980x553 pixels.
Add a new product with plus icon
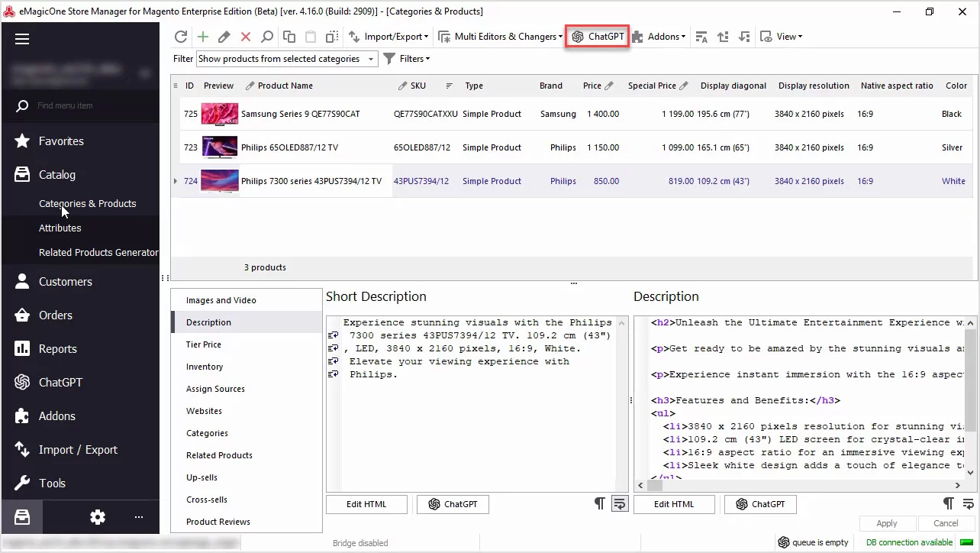pyautogui.click(x=202, y=37)
